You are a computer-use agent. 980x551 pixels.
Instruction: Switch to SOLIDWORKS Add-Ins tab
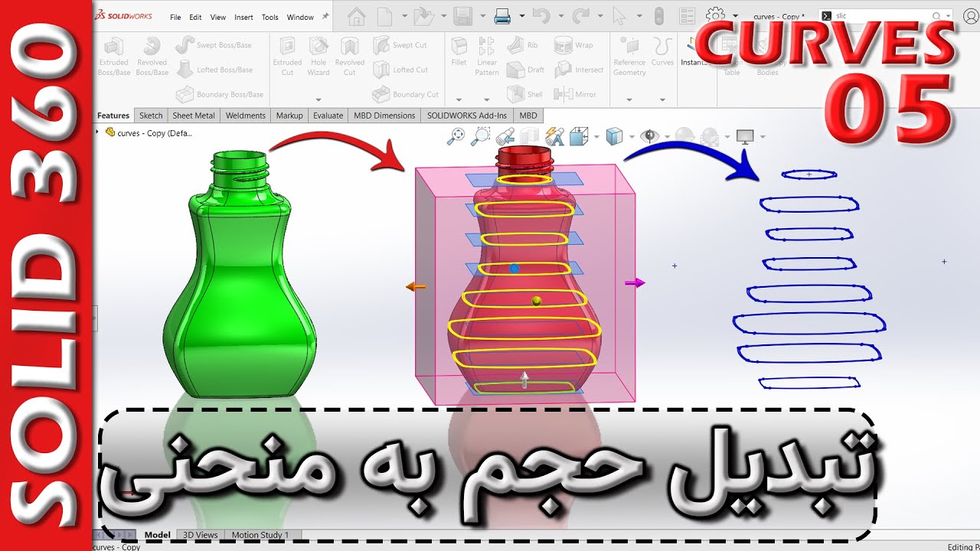(x=467, y=116)
